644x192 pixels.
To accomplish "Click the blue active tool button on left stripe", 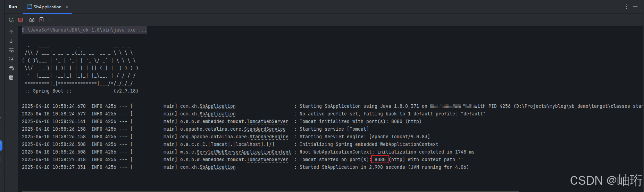I will click(1, 146).
